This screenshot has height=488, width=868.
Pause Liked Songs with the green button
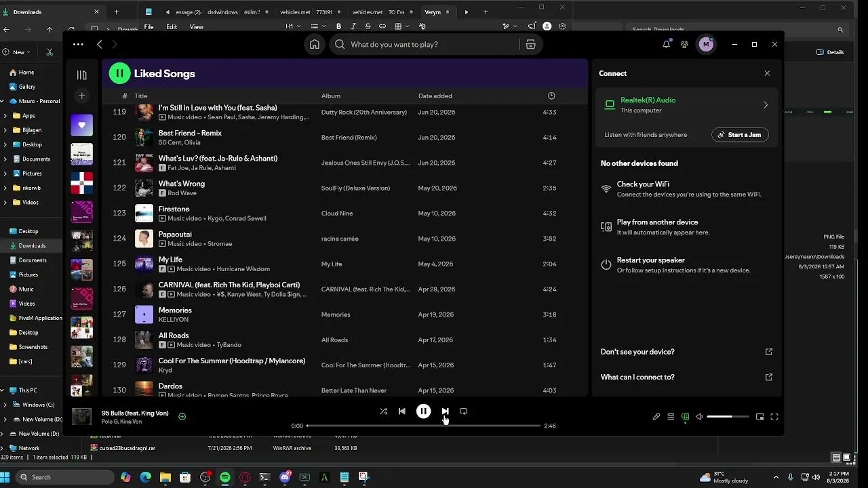[x=119, y=73]
